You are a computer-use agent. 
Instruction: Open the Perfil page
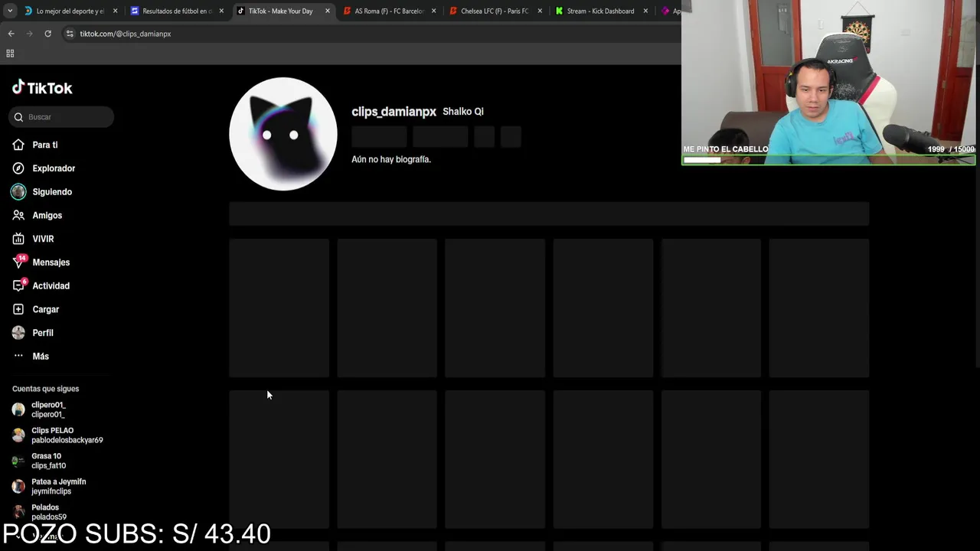43,333
